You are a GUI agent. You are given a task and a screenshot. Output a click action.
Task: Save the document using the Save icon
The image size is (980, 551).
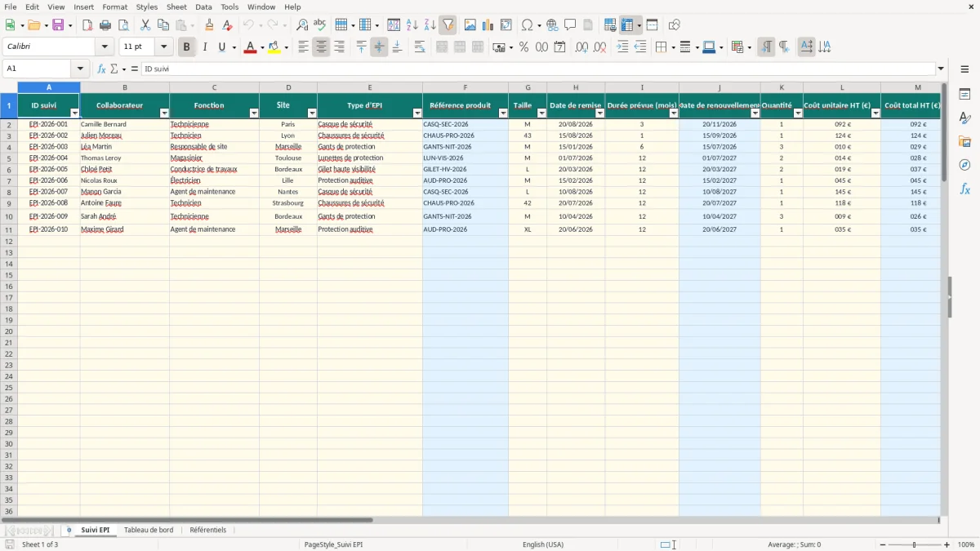click(x=58, y=25)
